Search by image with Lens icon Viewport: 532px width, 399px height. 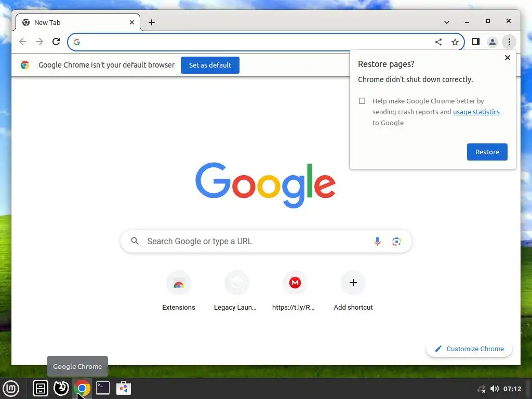396,241
